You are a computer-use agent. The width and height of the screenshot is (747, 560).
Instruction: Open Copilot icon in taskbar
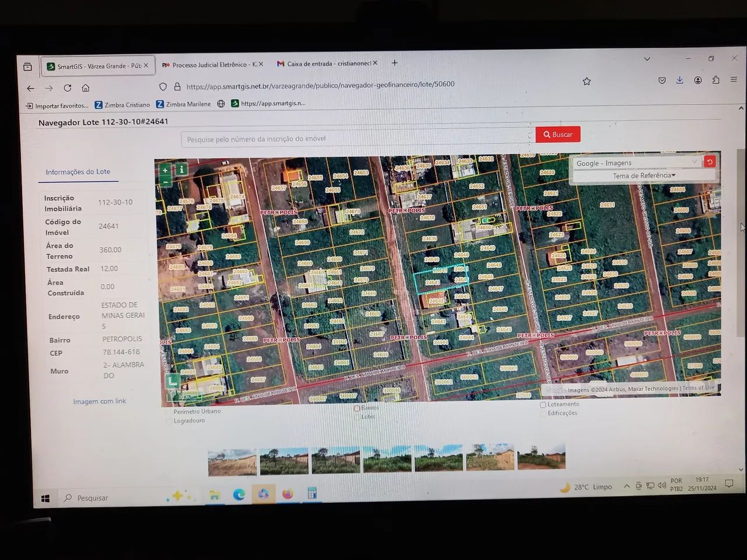(x=263, y=495)
